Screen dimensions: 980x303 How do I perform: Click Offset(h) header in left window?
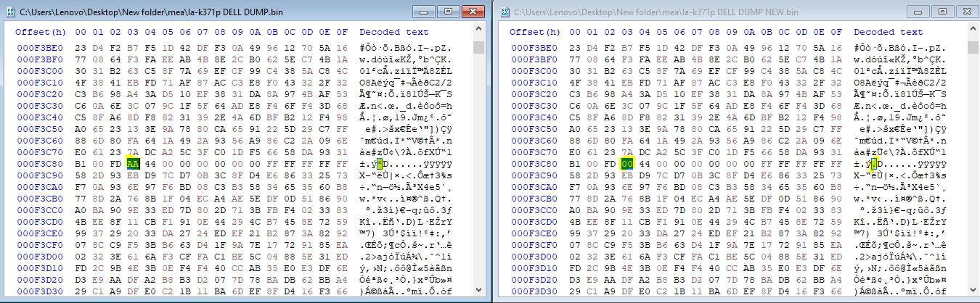click(40, 32)
